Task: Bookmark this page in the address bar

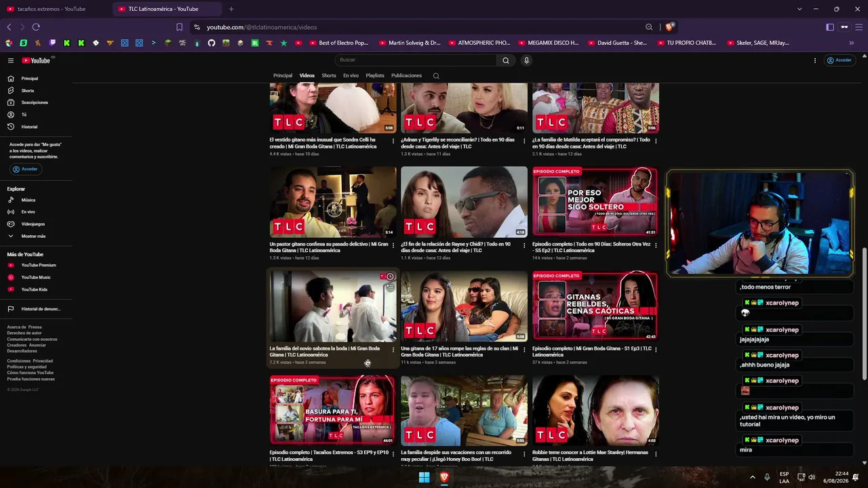Action: [179, 27]
